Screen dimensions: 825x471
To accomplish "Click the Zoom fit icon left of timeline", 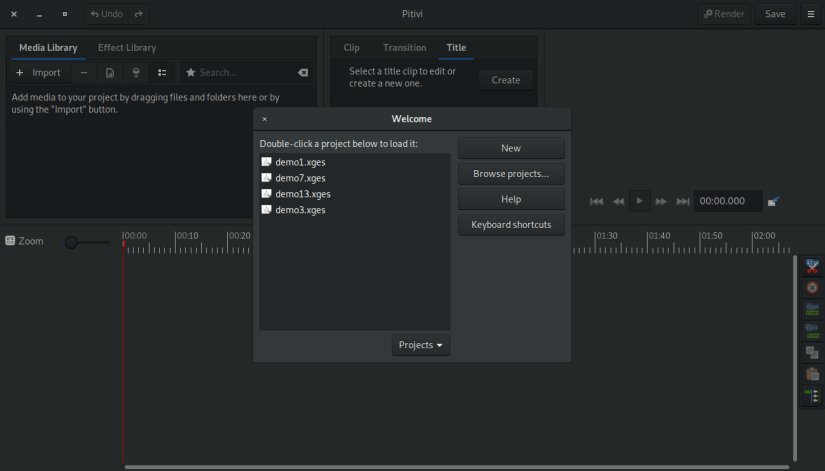I will tap(10, 240).
